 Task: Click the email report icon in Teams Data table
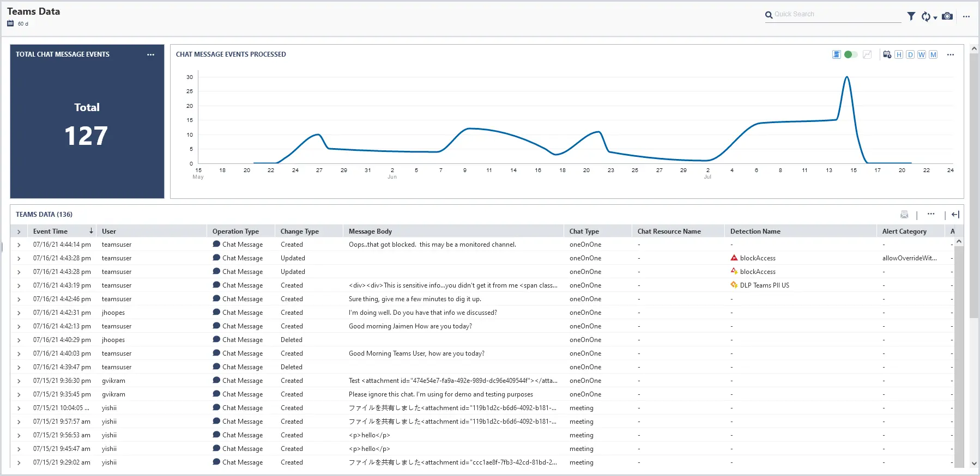(904, 215)
